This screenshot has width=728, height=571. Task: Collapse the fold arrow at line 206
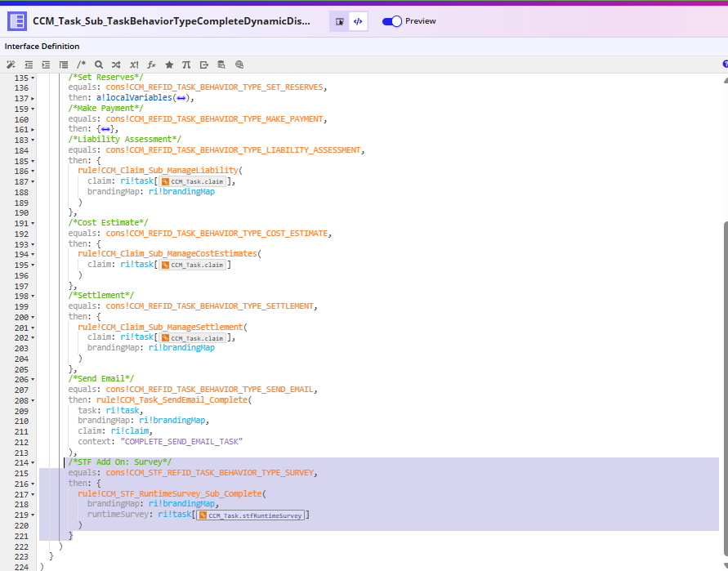tap(33, 380)
